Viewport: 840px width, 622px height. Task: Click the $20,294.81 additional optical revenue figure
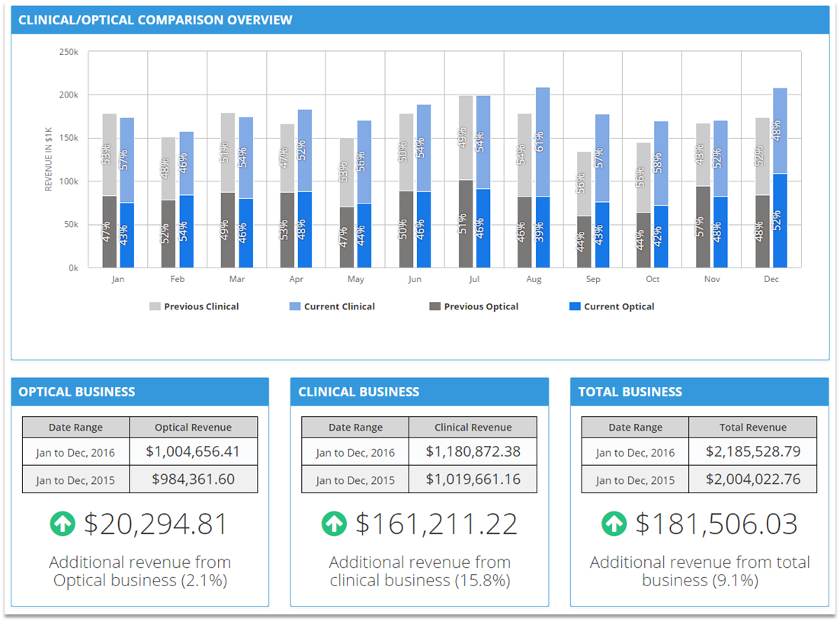coord(155,524)
